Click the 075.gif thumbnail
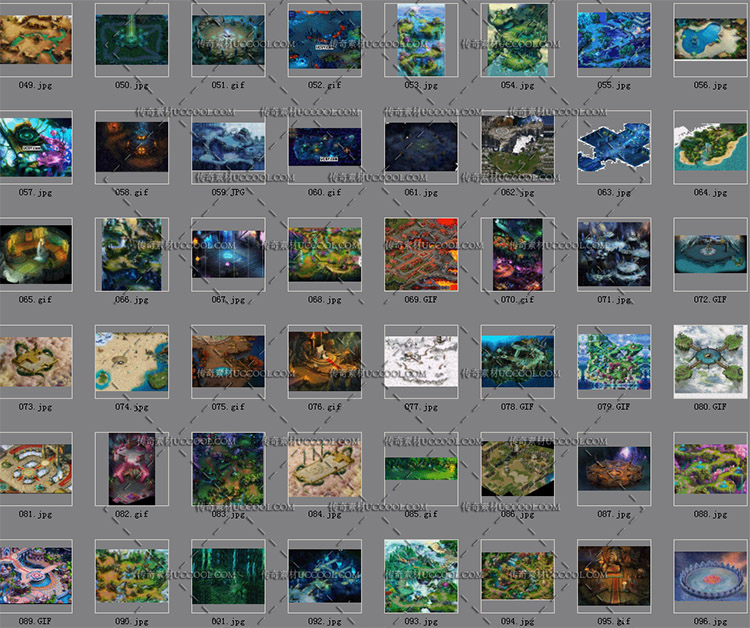Image resolution: width=750 pixels, height=628 pixels. click(228, 362)
